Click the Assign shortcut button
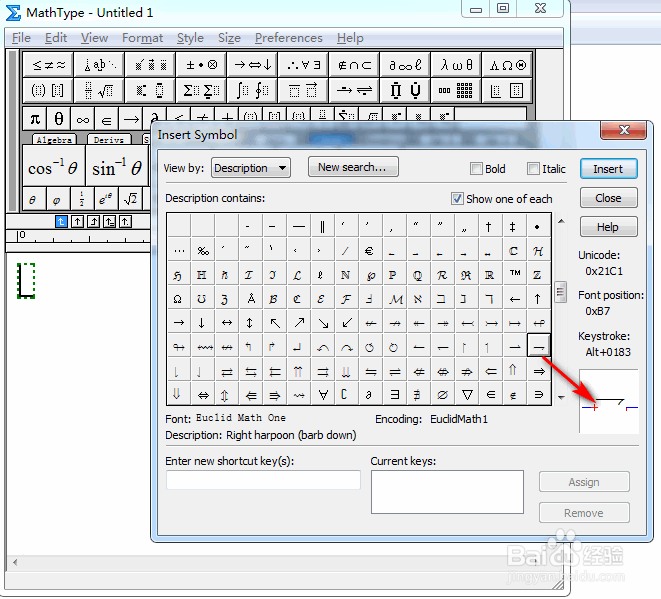Image resolution: width=661 pixels, height=599 pixels. pos(584,482)
